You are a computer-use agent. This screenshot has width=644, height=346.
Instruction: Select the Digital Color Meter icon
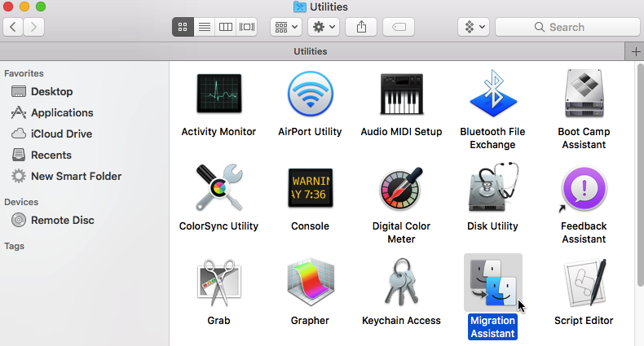[401, 188]
